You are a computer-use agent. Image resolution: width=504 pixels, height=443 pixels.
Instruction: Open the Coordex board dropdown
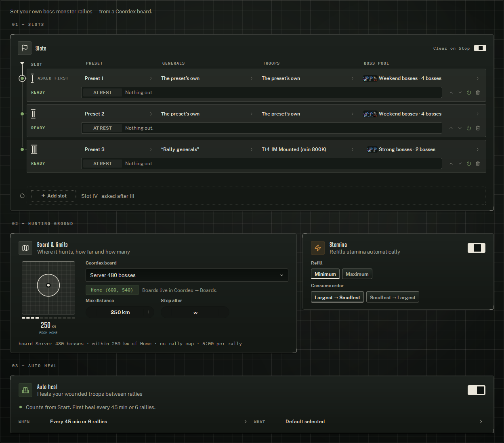[x=187, y=275]
